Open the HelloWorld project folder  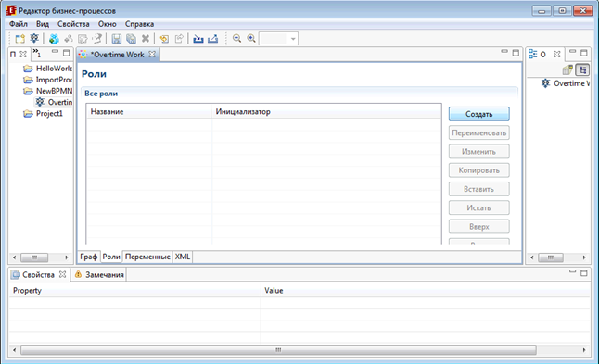coord(47,69)
